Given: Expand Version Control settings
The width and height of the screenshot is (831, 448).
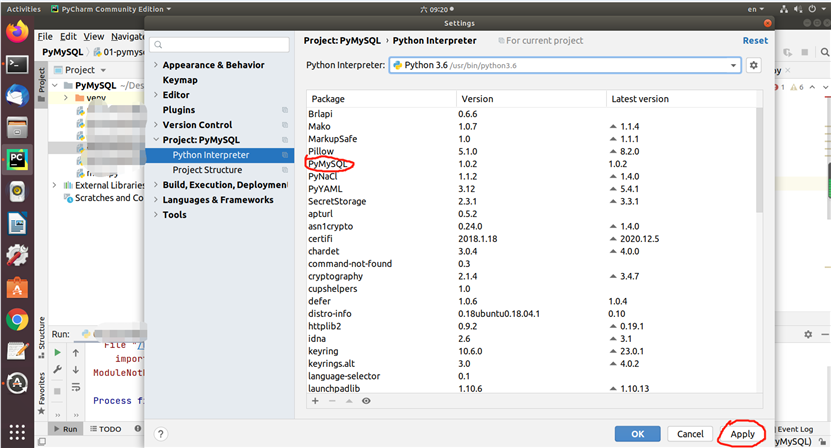Looking at the screenshot, I should pyautogui.click(x=155, y=125).
